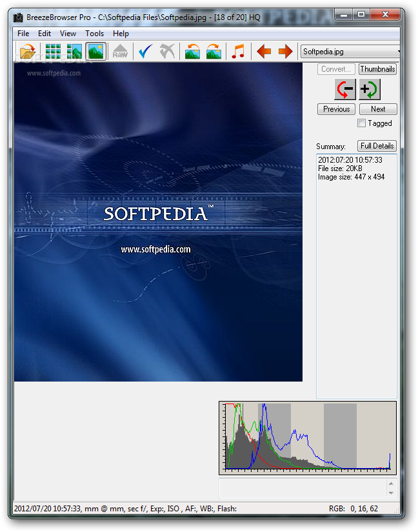Go to next image with right arrow
Image resolution: width=418 pixels, height=532 pixels.
[x=285, y=52]
